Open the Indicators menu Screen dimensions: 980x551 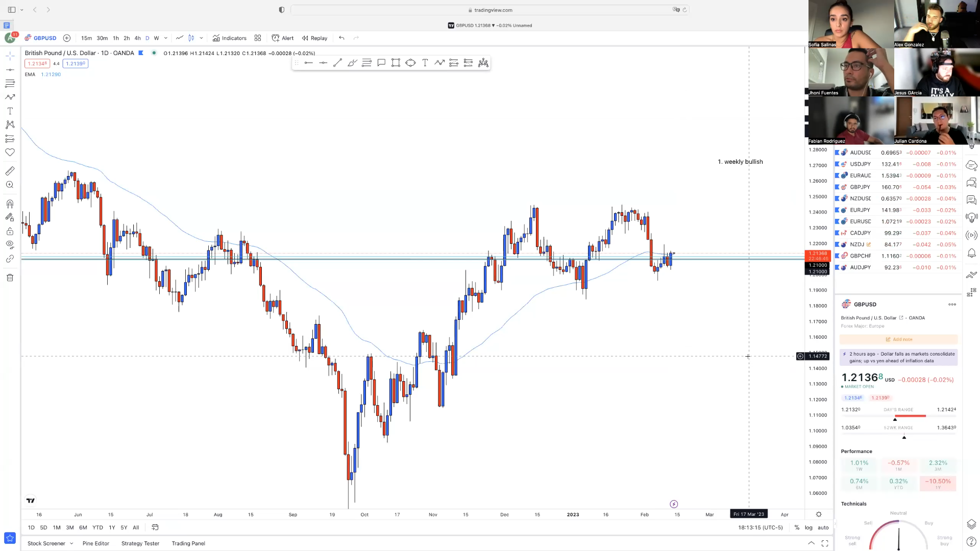(230, 38)
